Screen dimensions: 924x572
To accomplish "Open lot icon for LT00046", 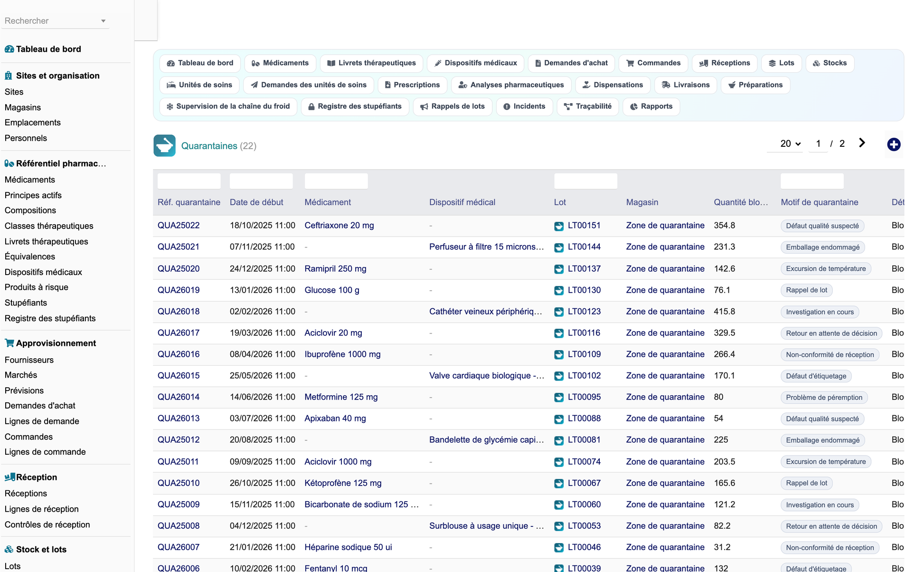I will click(x=559, y=547).
